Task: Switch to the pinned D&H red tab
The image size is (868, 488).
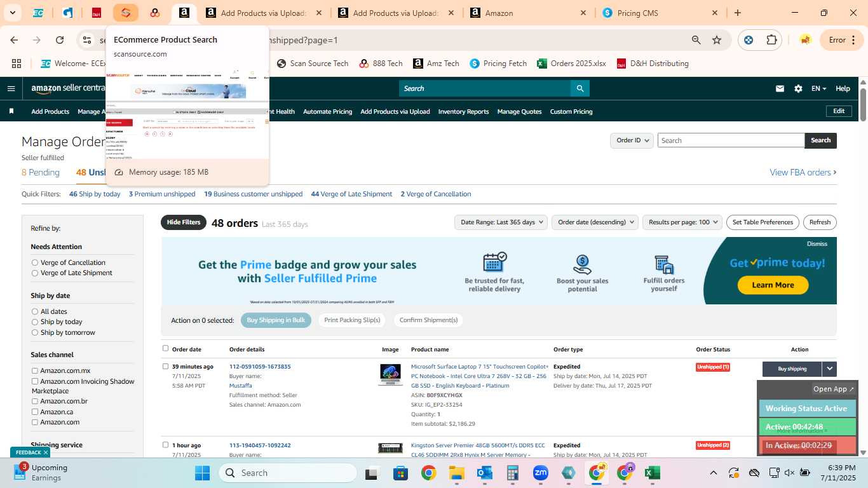Action: pyautogui.click(x=97, y=13)
